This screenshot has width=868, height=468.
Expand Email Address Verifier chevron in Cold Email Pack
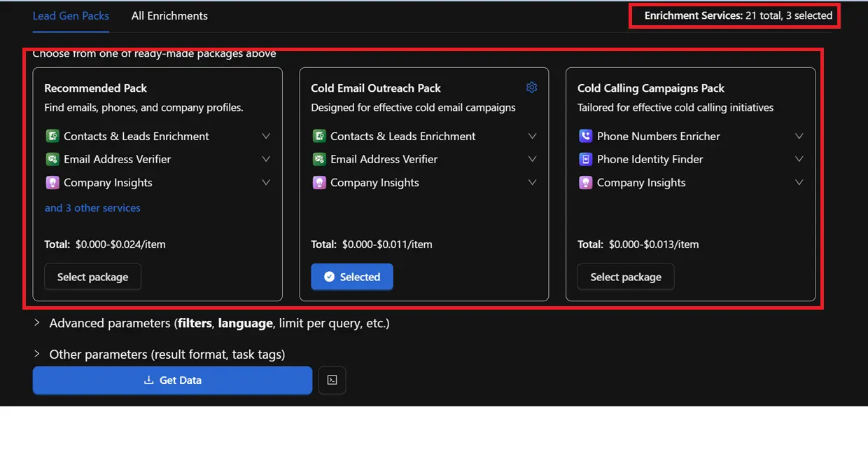pyautogui.click(x=532, y=159)
